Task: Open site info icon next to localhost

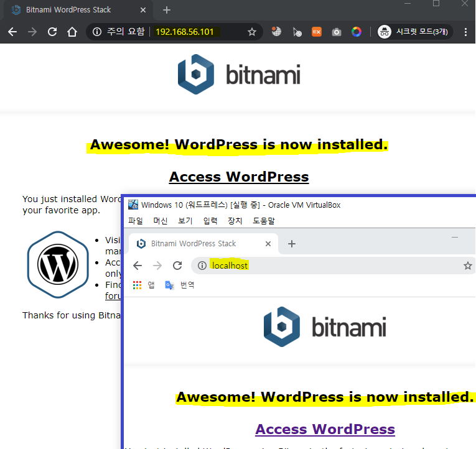Action: coord(202,266)
